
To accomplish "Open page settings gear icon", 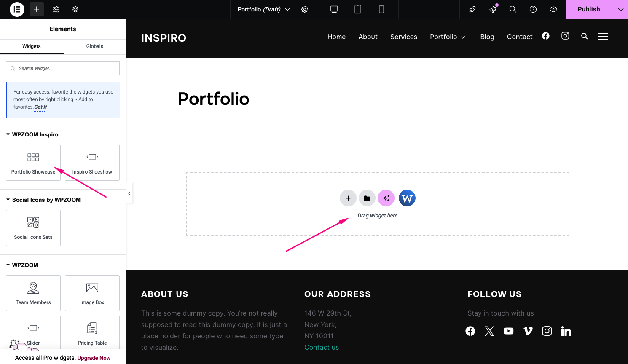I will click(x=305, y=9).
